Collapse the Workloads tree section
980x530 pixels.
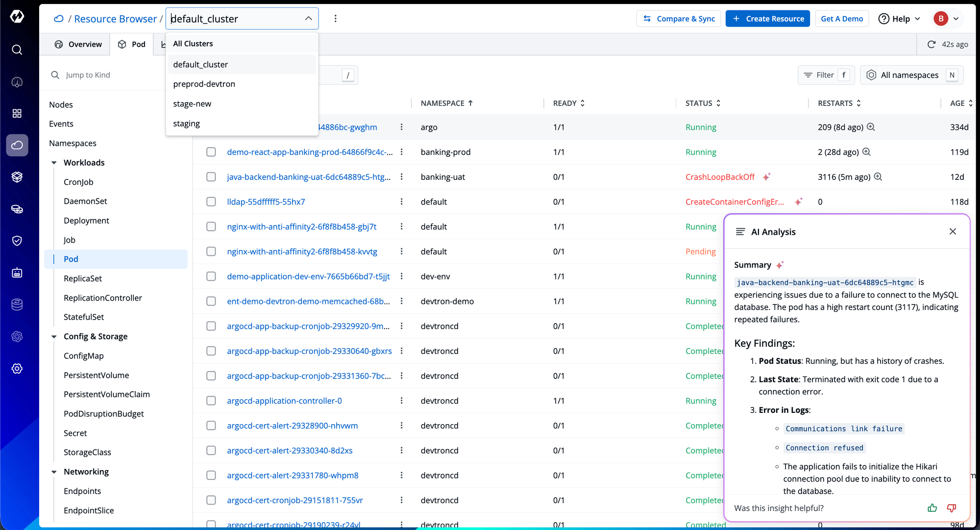click(x=54, y=163)
